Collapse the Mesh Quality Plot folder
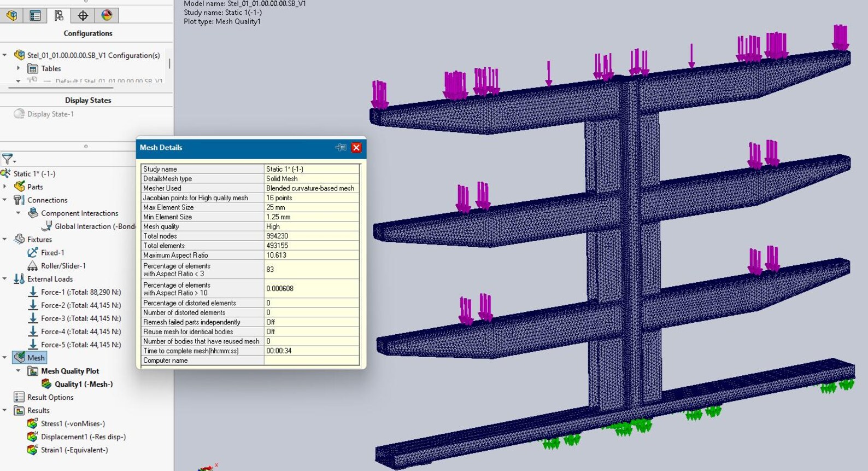 (19, 371)
